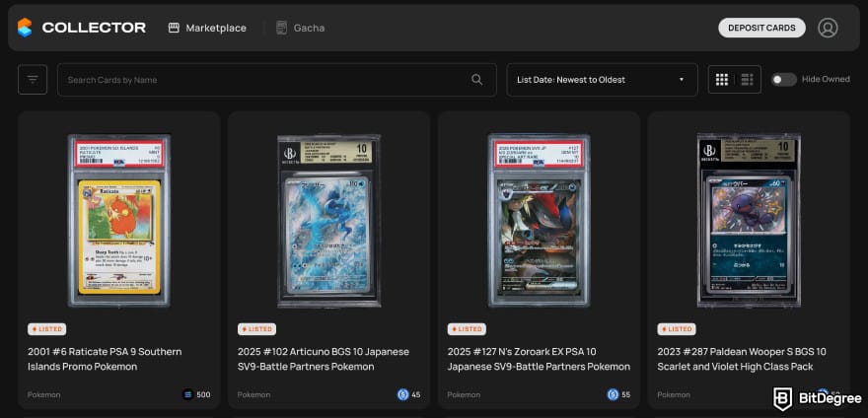
Task: Click the 2025 #102 Articuno BGS 10 title
Action: tap(324, 359)
